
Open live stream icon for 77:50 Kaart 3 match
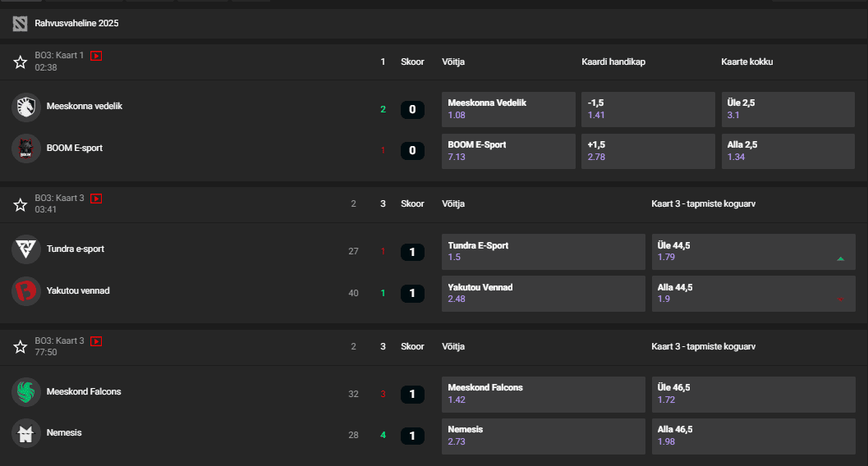(96, 341)
